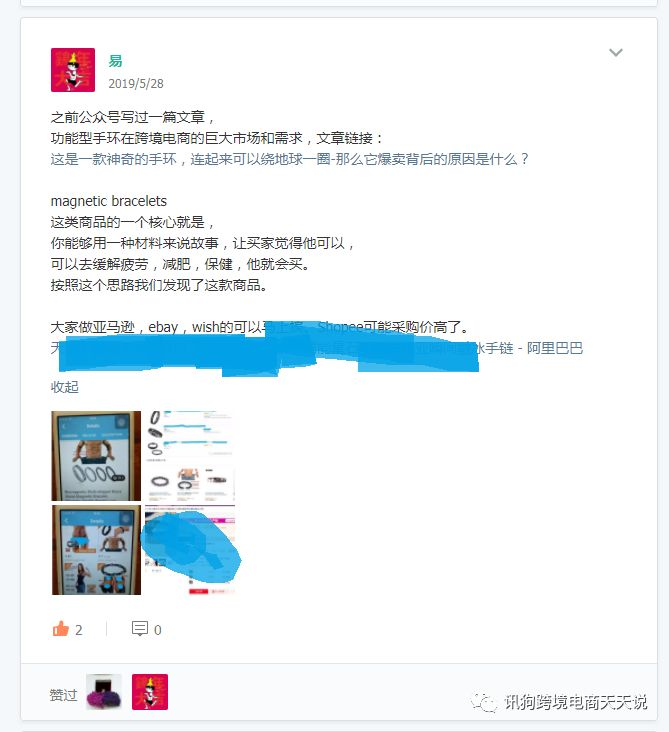Click the like count number 2

click(78, 630)
